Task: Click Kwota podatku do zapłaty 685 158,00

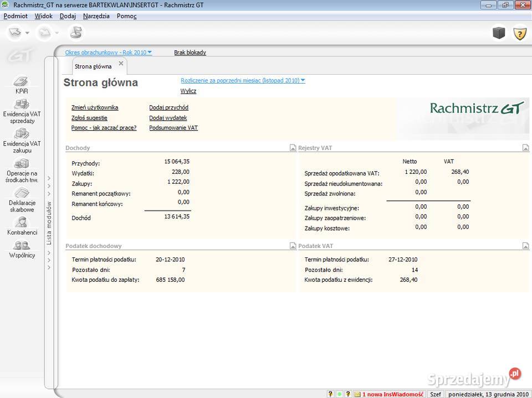Action: tap(170, 280)
